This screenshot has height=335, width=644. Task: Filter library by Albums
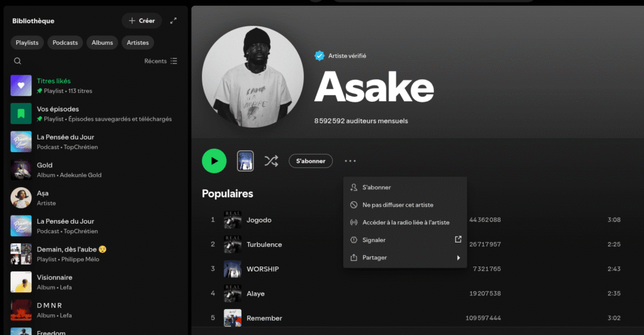pyautogui.click(x=103, y=43)
